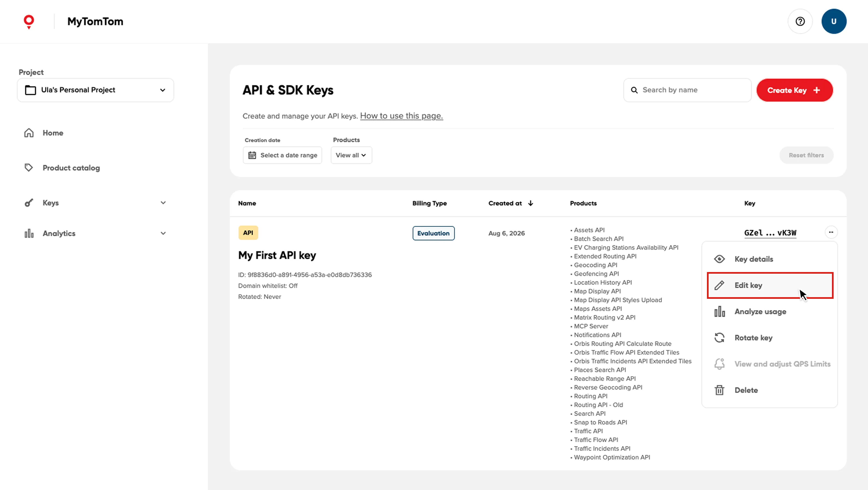The width and height of the screenshot is (868, 490).
Task: Click the pencil icon for Edit key
Action: [x=720, y=285]
